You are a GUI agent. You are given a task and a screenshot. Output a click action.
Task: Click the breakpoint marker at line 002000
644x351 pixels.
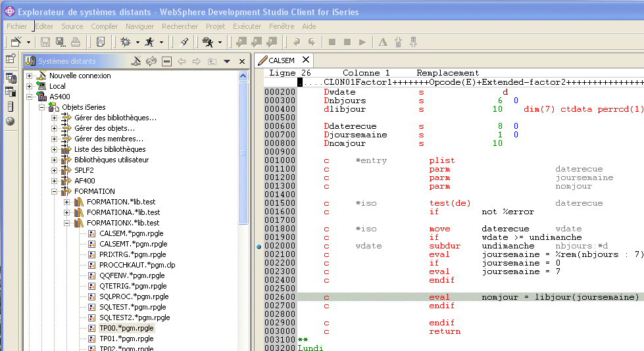point(259,246)
